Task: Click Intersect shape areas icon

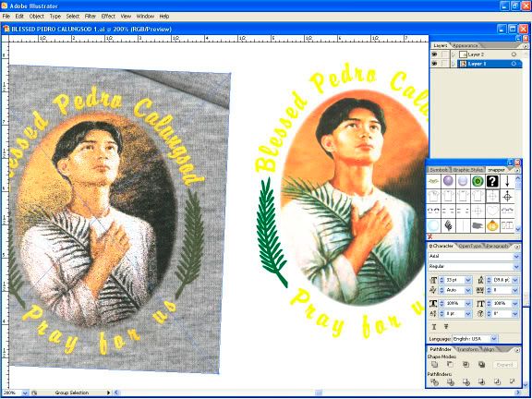Action: pos(465,365)
